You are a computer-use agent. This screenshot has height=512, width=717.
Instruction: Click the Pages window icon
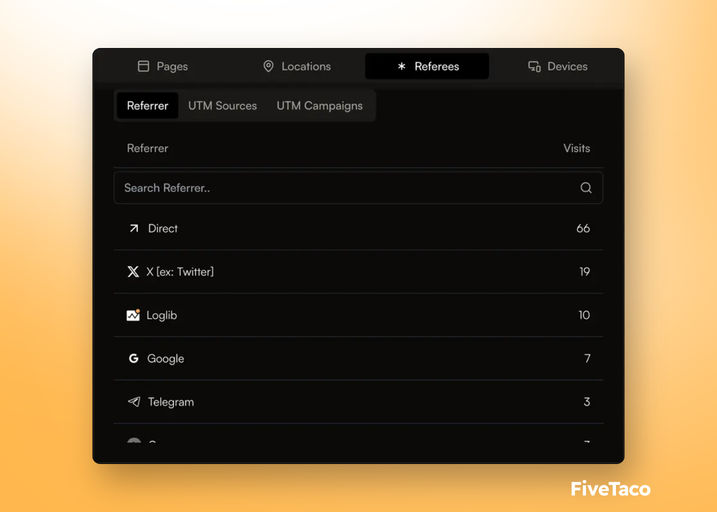[x=143, y=66]
